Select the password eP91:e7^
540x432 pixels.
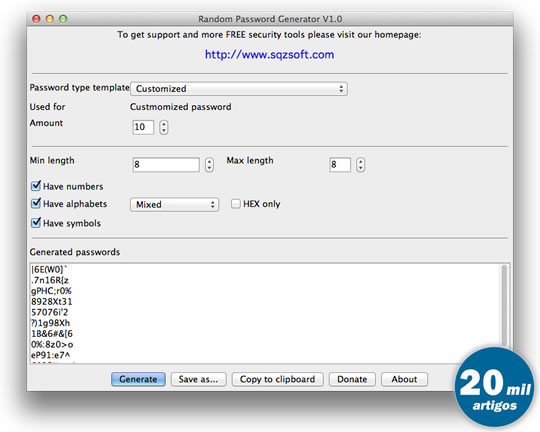[x=51, y=355]
